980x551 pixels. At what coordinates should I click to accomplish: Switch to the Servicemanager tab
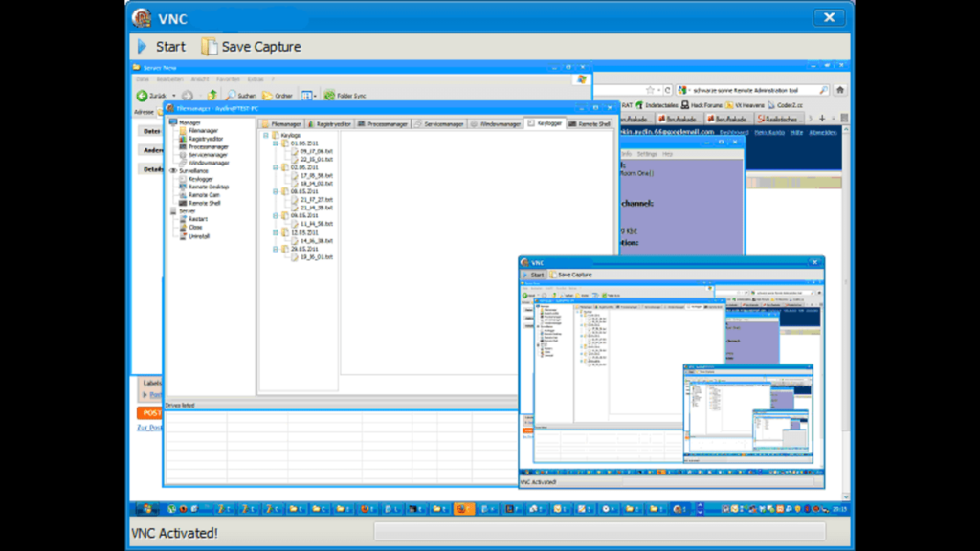pyautogui.click(x=438, y=123)
